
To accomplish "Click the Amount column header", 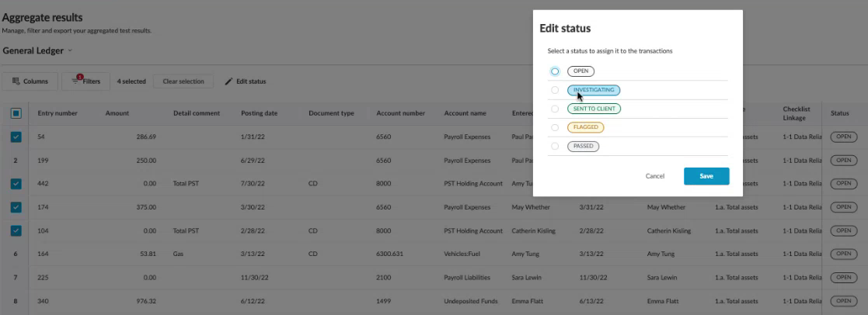I will click(x=117, y=113).
